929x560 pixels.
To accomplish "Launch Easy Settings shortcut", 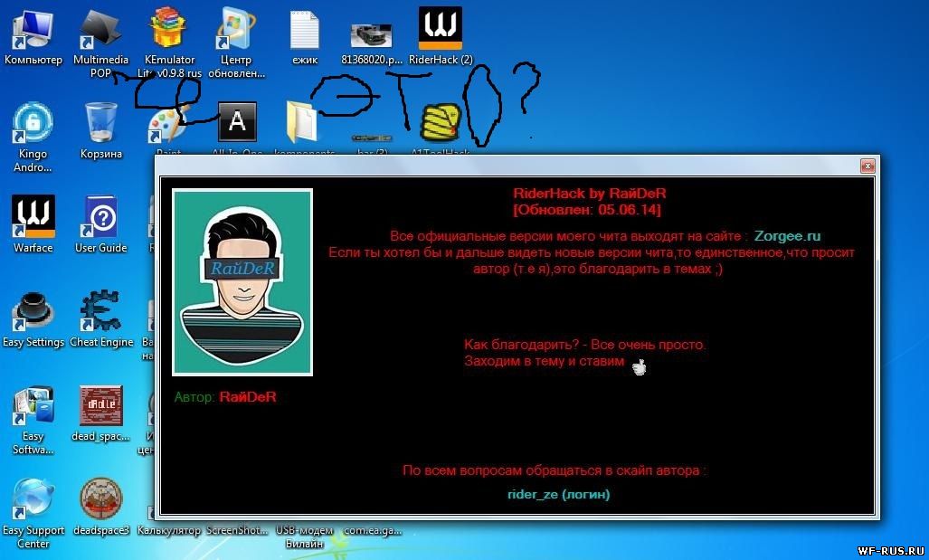I will click(x=33, y=312).
